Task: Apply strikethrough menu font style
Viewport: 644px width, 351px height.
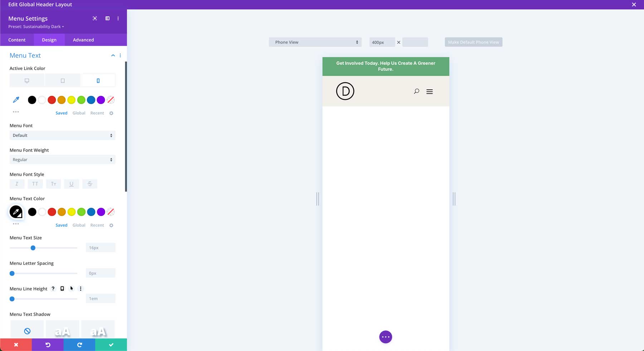Action: (89, 184)
